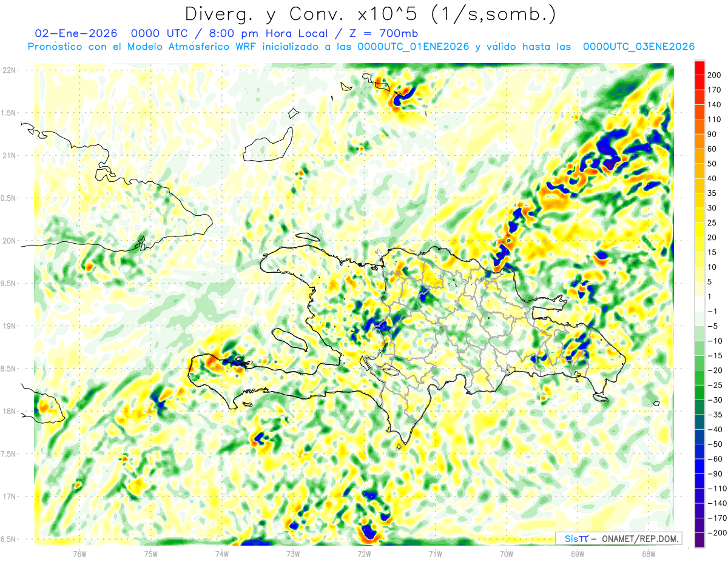This screenshot has width=728, height=562.
Task: Click the color scale label '170'
Action: point(716,90)
